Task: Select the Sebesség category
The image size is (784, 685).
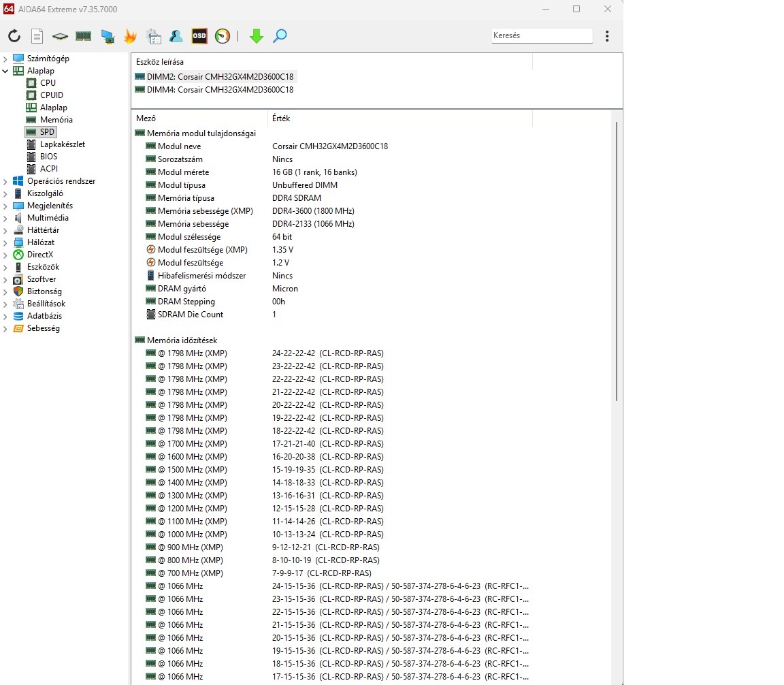Action: (x=44, y=328)
